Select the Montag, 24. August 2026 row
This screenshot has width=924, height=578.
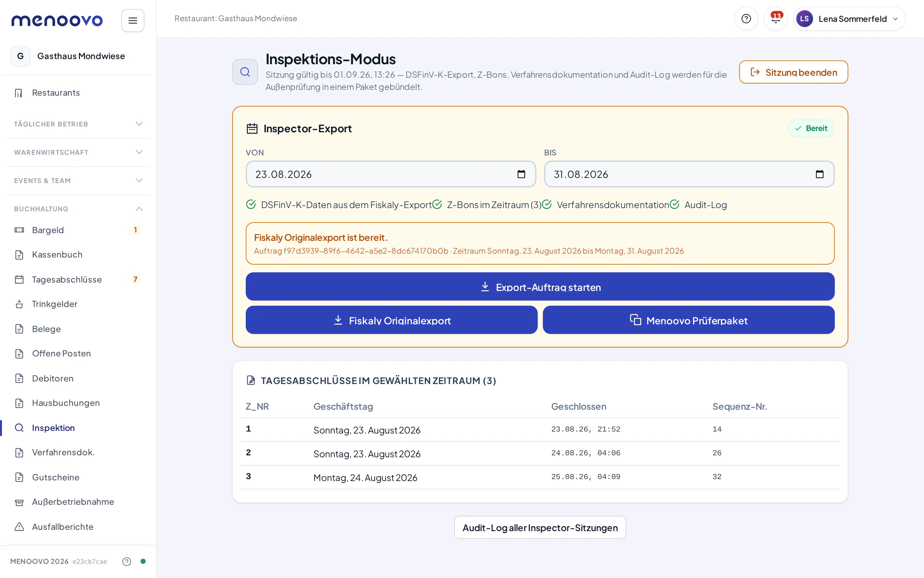pos(540,477)
